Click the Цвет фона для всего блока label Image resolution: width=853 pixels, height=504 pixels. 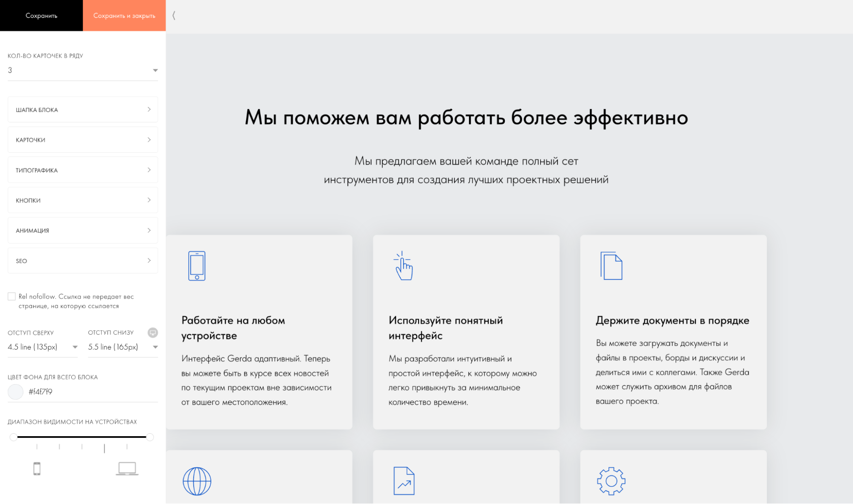pyautogui.click(x=52, y=377)
